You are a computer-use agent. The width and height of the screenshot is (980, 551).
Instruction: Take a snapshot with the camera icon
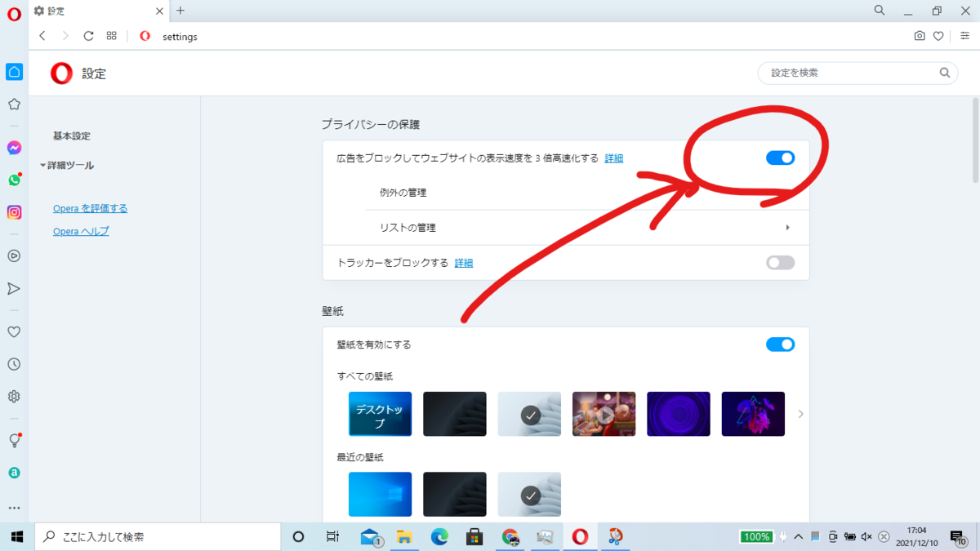pos(920,36)
